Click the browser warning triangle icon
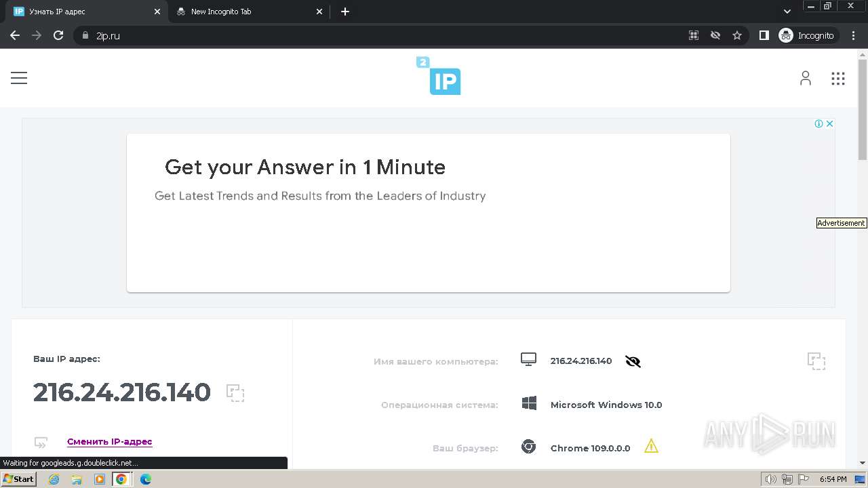Image resolution: width=868 pixels, height=488 pixels. [x=651, y=446]
